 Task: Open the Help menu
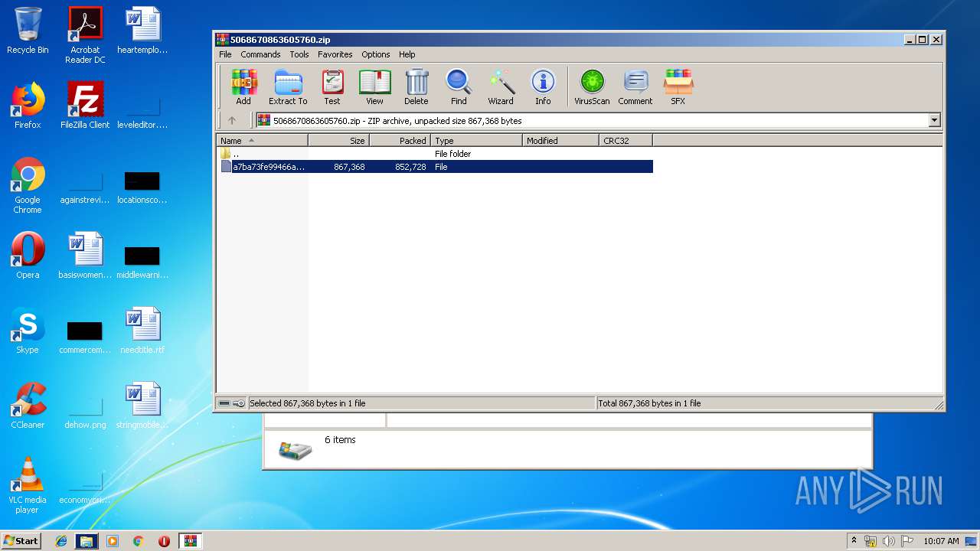coord(407,54)
